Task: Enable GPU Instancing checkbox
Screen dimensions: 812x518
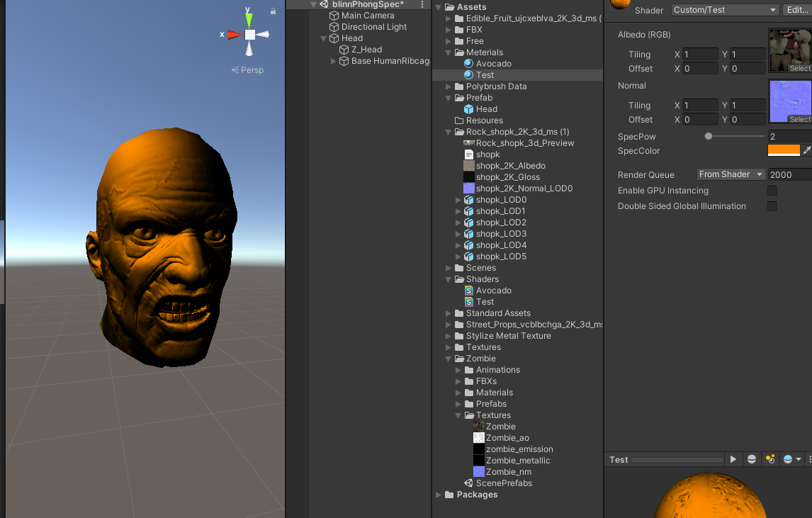Action: 772,191
